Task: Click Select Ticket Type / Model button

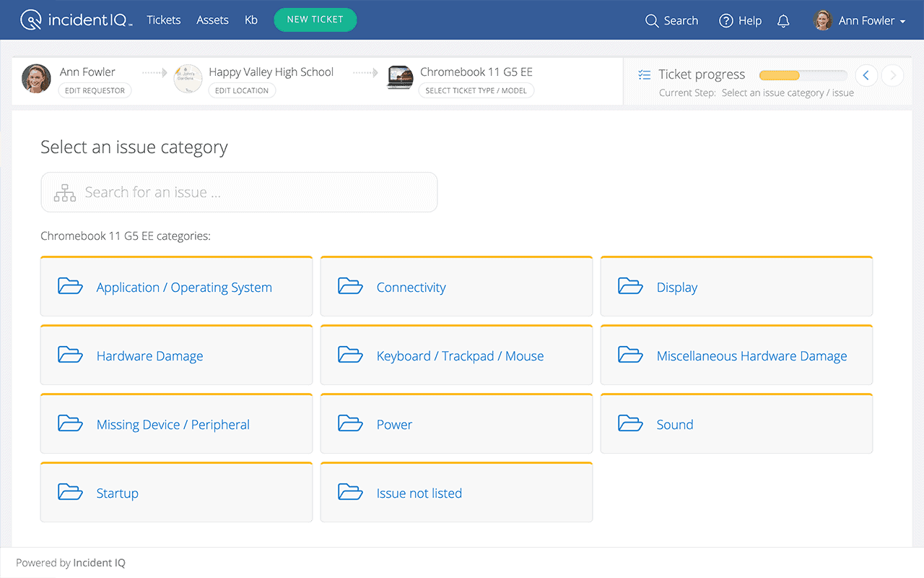Action: tap(476, 91)
